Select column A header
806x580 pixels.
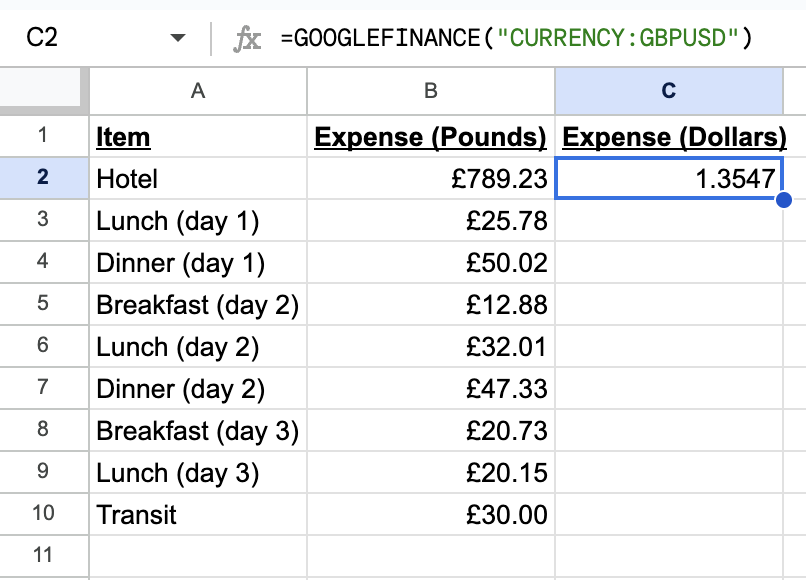[x=198, y=91]
